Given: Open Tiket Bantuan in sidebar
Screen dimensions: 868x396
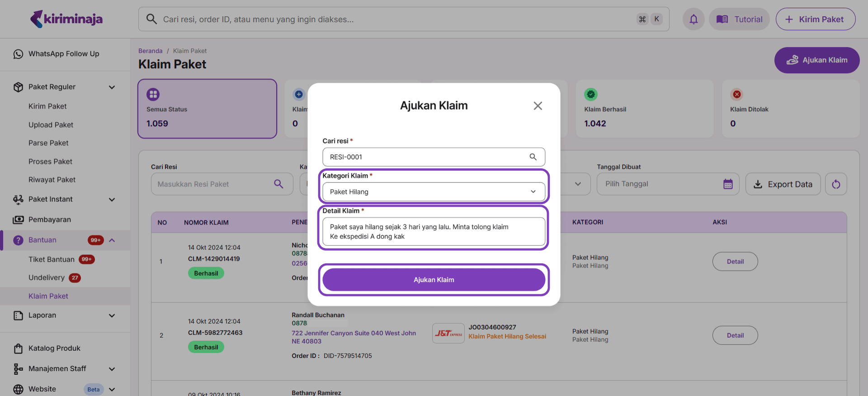Looking at the screenshot, I should (x=52, y=259).
